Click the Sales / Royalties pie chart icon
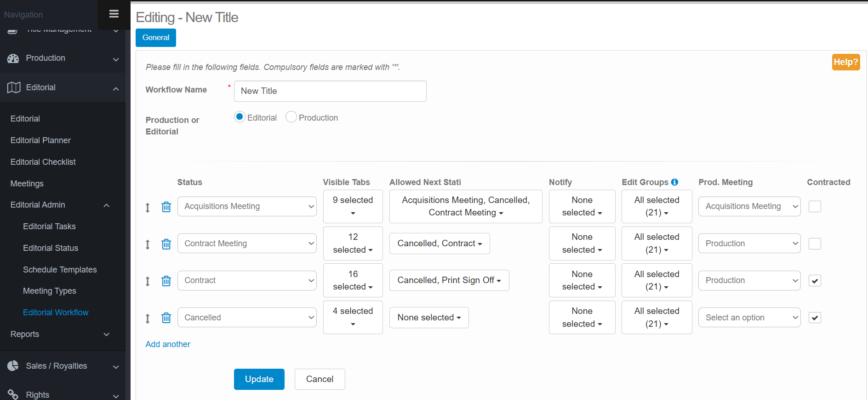The image size is (868, 400). [13, 366]
